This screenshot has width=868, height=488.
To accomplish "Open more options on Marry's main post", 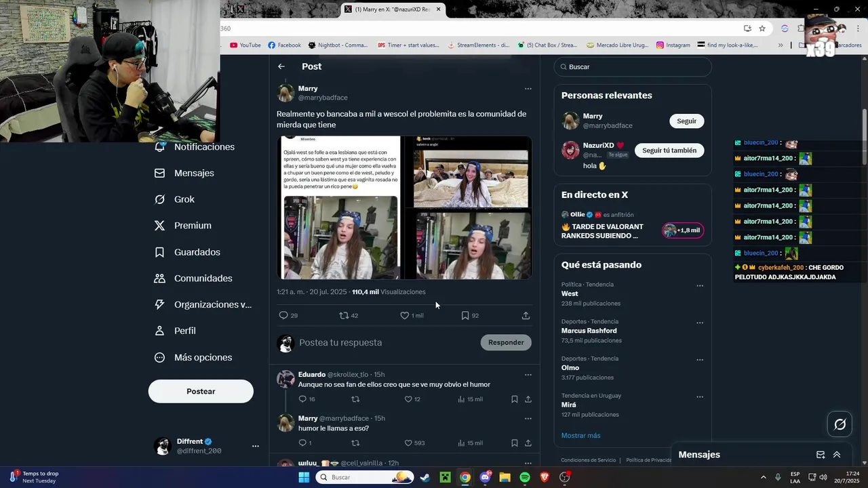I will click(528, 89).
